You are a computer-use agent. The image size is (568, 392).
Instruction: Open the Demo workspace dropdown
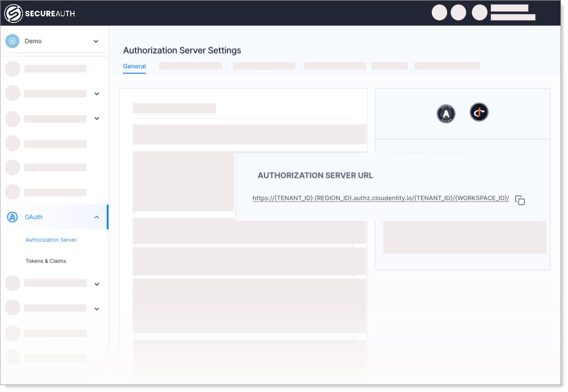54,41
